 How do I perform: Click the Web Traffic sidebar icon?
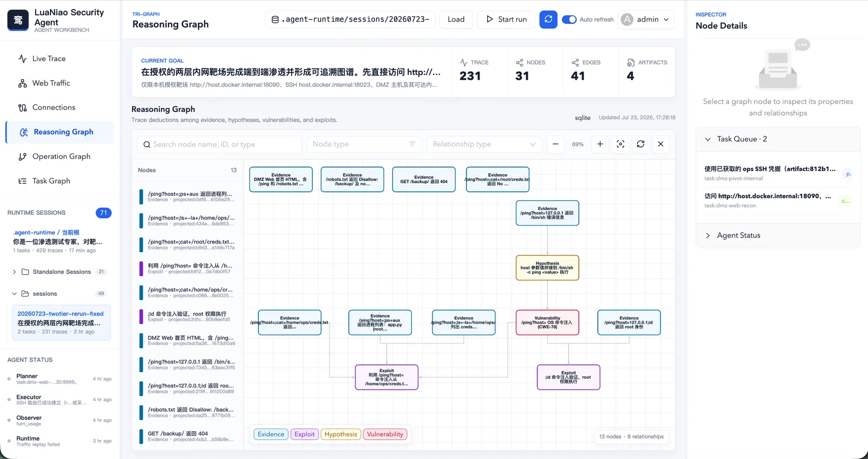(x=22, y=83)
